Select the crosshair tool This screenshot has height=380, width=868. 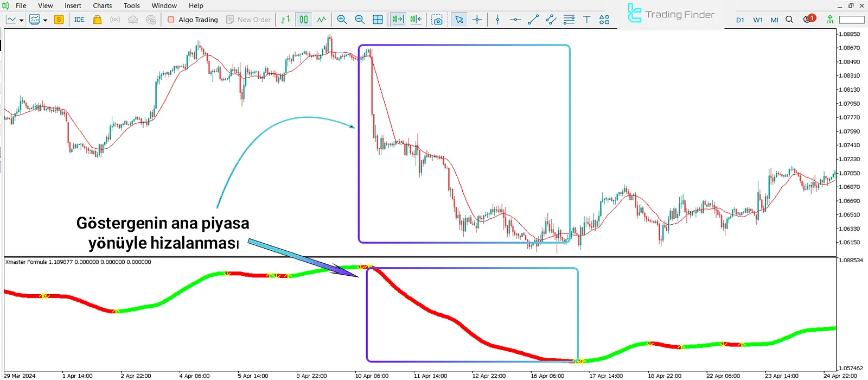click(x=477, y=20)
